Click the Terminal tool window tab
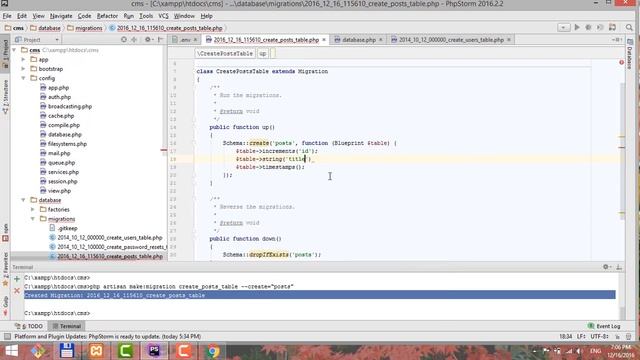Viewport: 640px width, 360px height. point(67,326)
